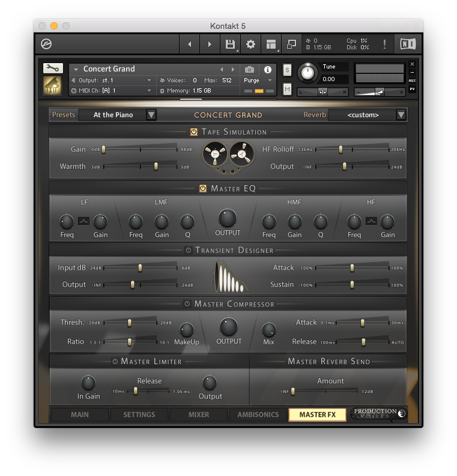Select previous preset small left arrow
This screenshot has height=476, width=457.
(x=222, y=70)
